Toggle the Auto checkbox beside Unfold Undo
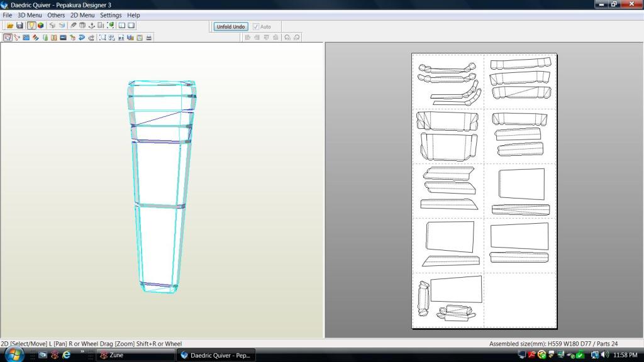Viewport: 644px width, 362px height. (x=256, y=27)
